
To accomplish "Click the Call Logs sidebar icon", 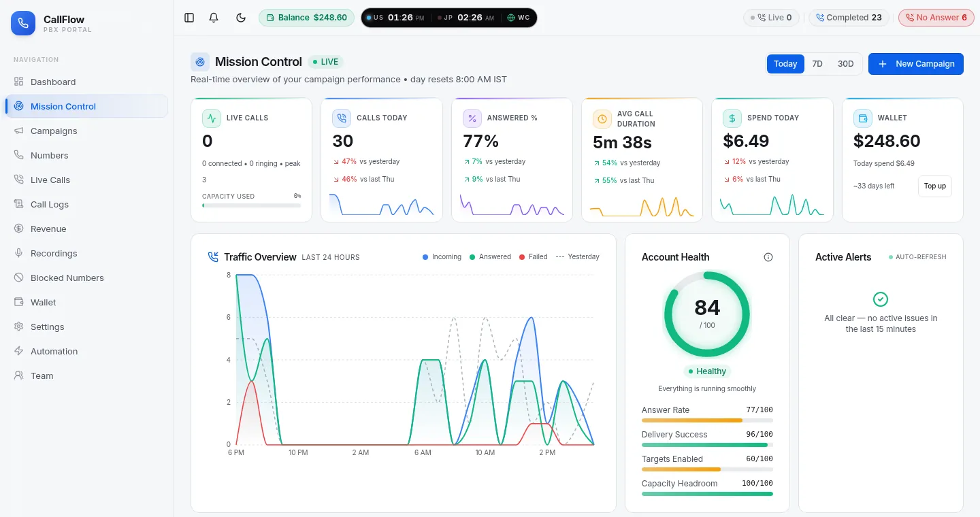I will [x=18, y=204].
